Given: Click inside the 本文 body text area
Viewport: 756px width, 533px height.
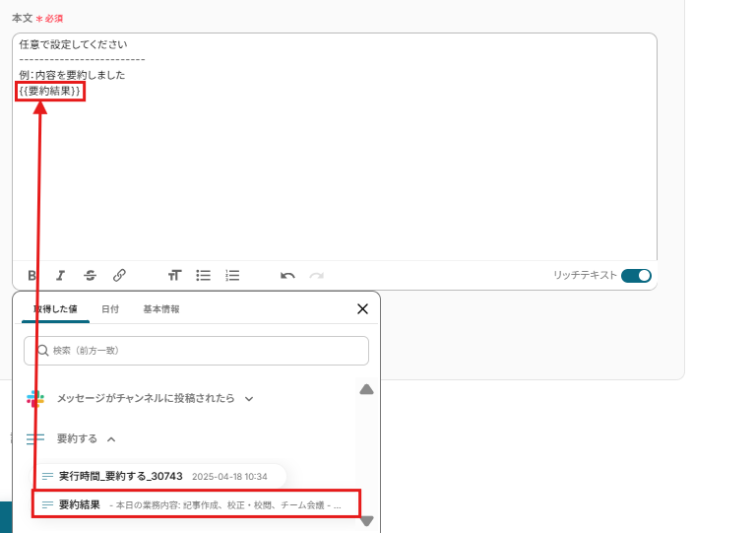Looking at the screenshot, I should pyautogui.click(x=335, y=147).
